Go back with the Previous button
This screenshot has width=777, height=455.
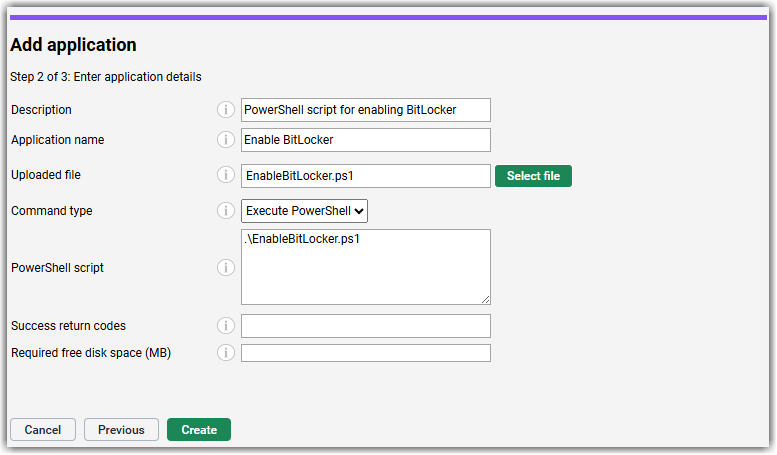(121, 430)
